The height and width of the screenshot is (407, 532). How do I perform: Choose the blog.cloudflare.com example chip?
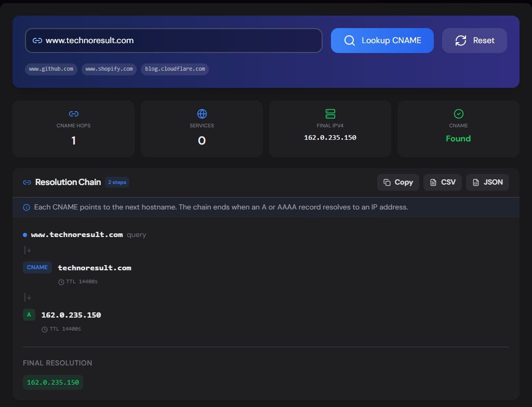click(175, 69)
